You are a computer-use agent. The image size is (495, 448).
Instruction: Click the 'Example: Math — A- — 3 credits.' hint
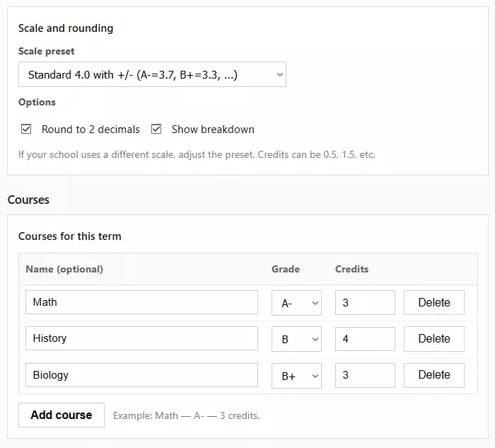tap(186, 415)
